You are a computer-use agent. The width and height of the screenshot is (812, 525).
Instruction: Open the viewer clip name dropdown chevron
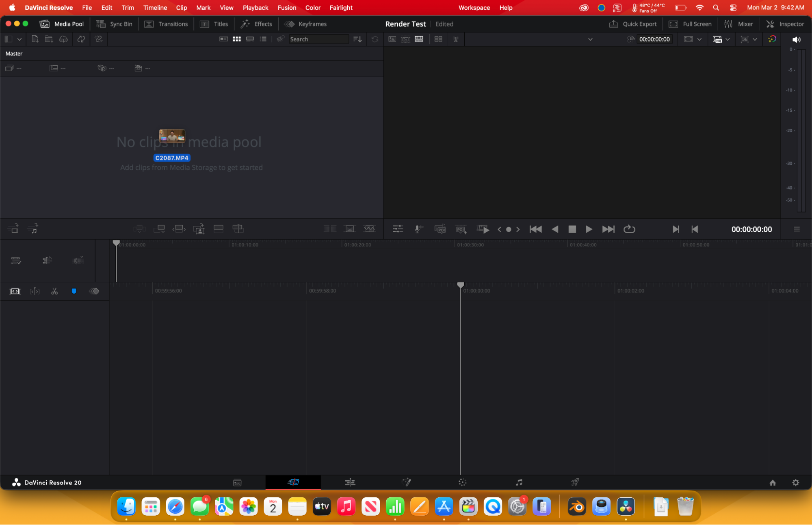(590, 39)
